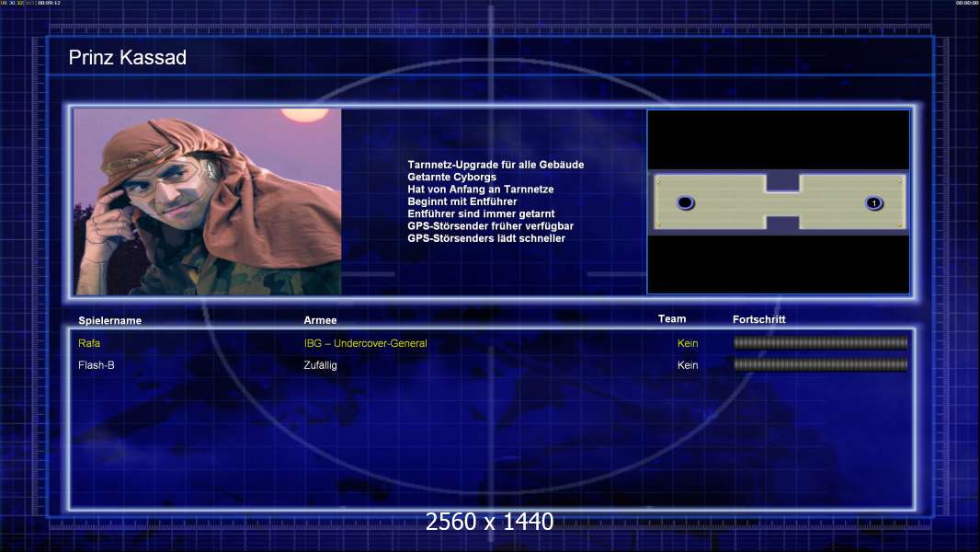This screenshot has height=552, width=980.
Task: Click the Fortschritt column header
Action: [758, 319]
